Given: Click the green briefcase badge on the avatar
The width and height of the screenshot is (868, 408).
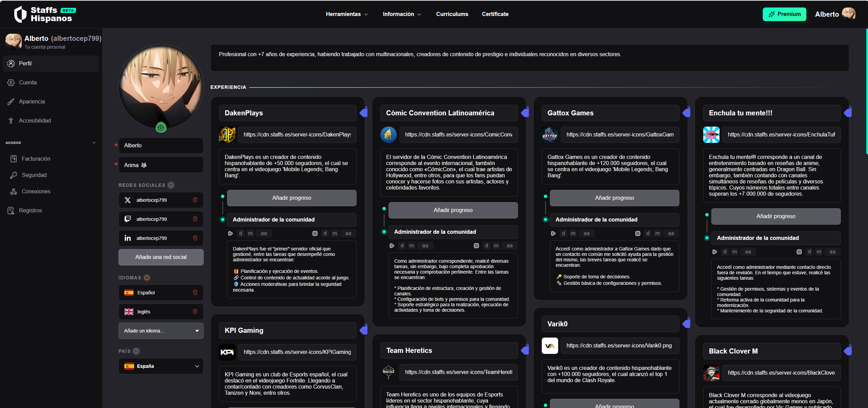Looking at the screenshot, I should pos(161,128).
